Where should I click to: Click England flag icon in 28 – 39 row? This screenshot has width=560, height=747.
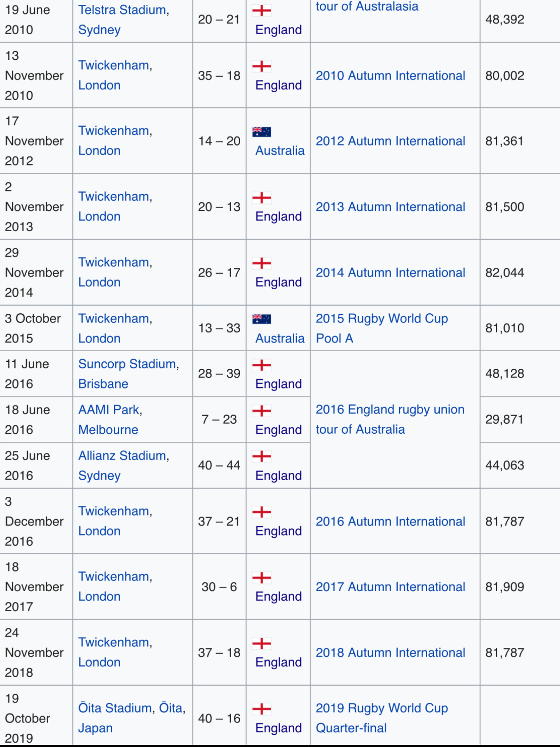point(261,365)
